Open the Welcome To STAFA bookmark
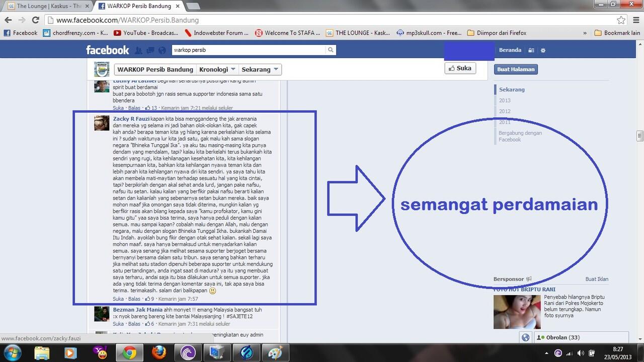The height and width of the screenshot is (362, 644). coord(287,33)
